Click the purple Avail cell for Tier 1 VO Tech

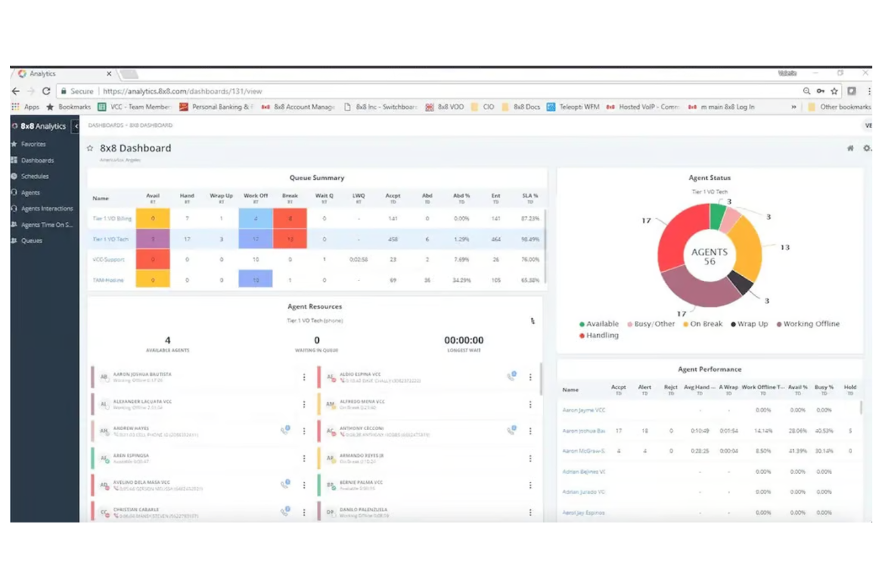click(x=153, y=239)
